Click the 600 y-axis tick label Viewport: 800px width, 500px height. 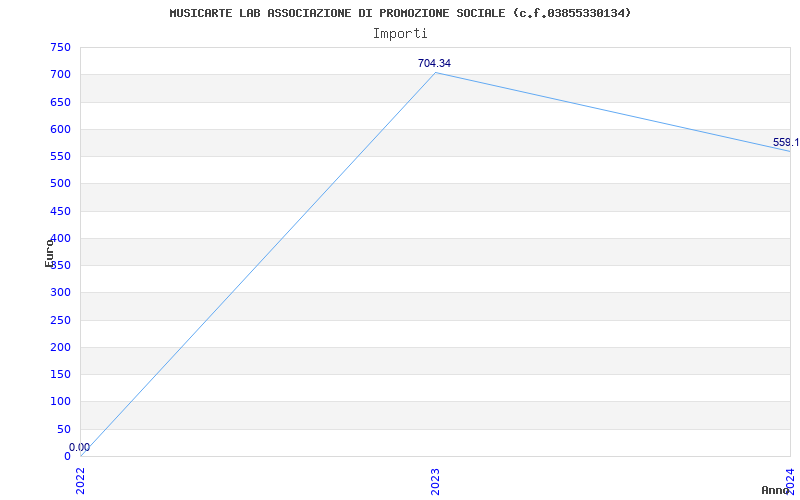coord(60,129)
